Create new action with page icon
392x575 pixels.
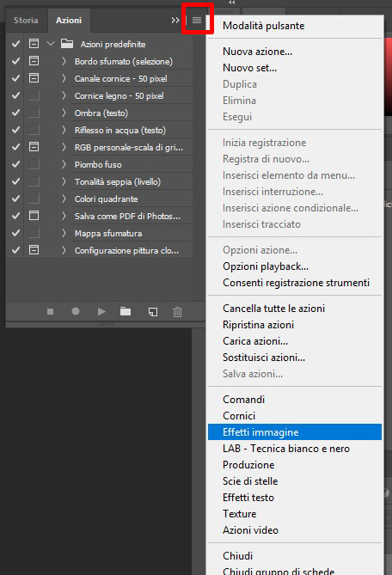[x=153, y=312]
